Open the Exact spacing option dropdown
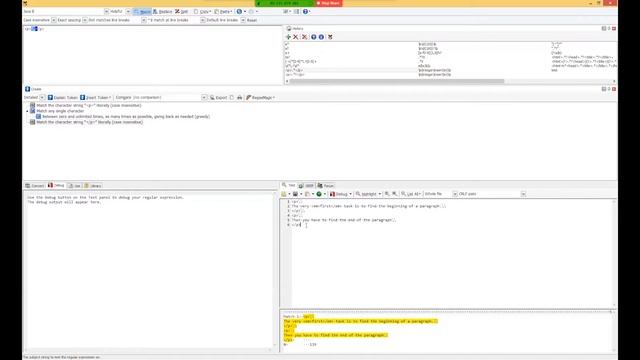Screen dimensions: 640x360 pos(85,20)
